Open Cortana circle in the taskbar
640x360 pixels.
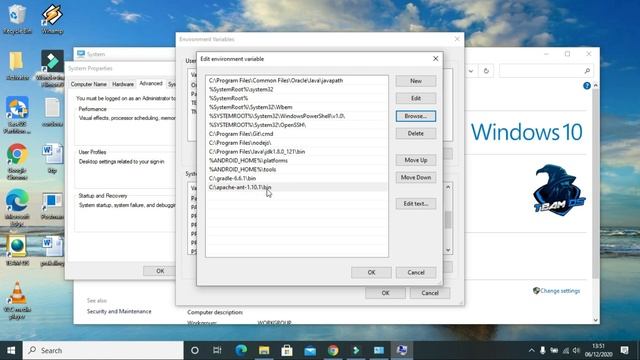[x=195, y=350]
